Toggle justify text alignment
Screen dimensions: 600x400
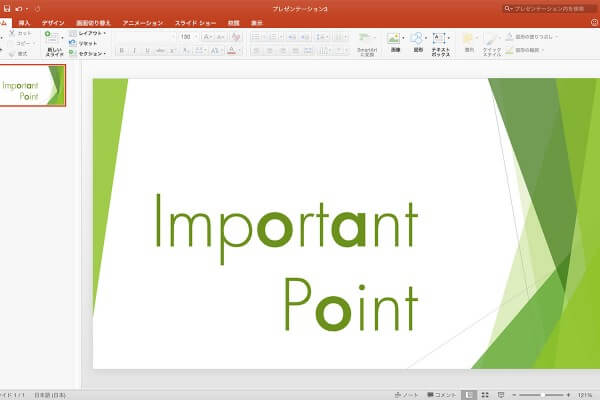295,51
